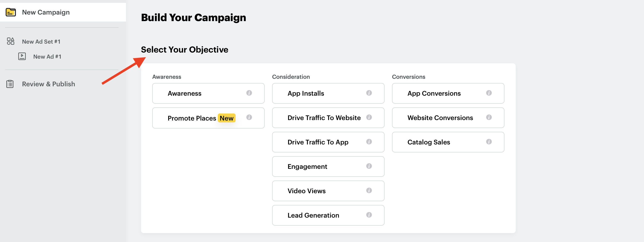Show info for Video Views
The image size is (644, 242).
coord(369,190)
